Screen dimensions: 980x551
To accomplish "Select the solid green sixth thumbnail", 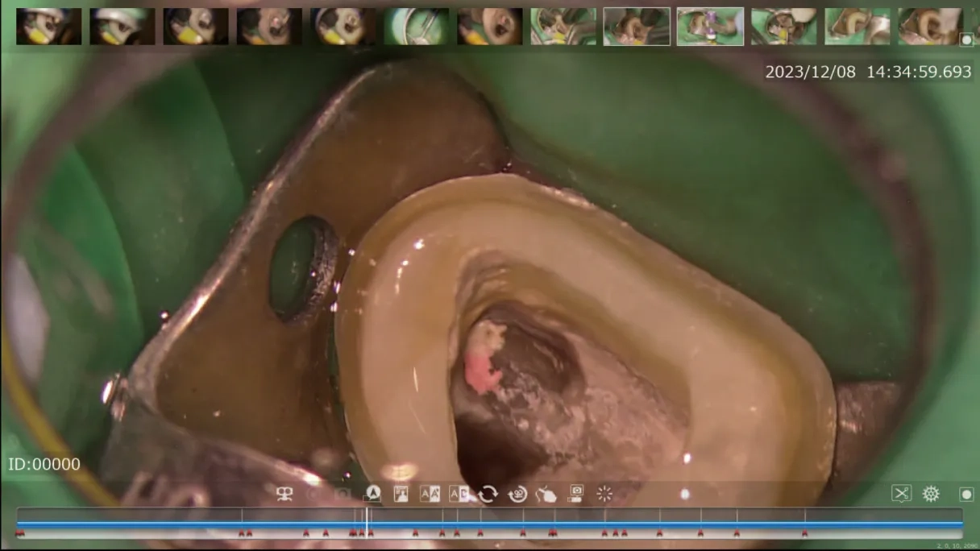I will click(416, 26).
